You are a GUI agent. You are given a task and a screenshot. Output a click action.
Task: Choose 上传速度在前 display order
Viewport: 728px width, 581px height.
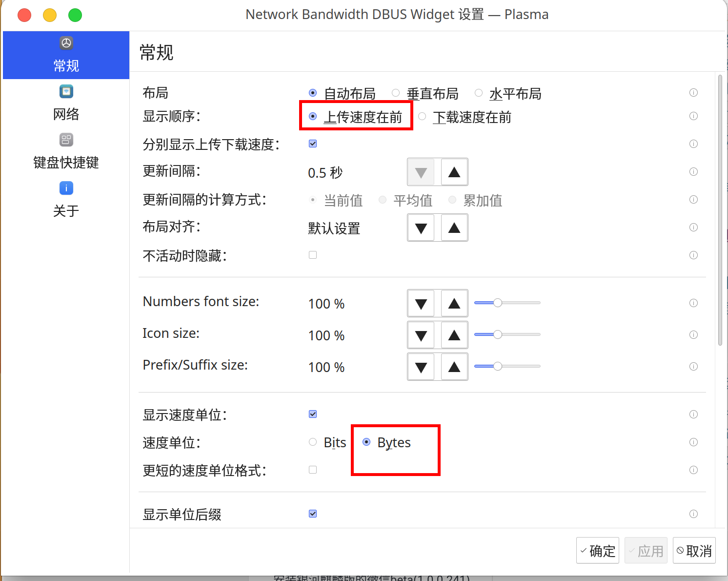click(356, 116)
